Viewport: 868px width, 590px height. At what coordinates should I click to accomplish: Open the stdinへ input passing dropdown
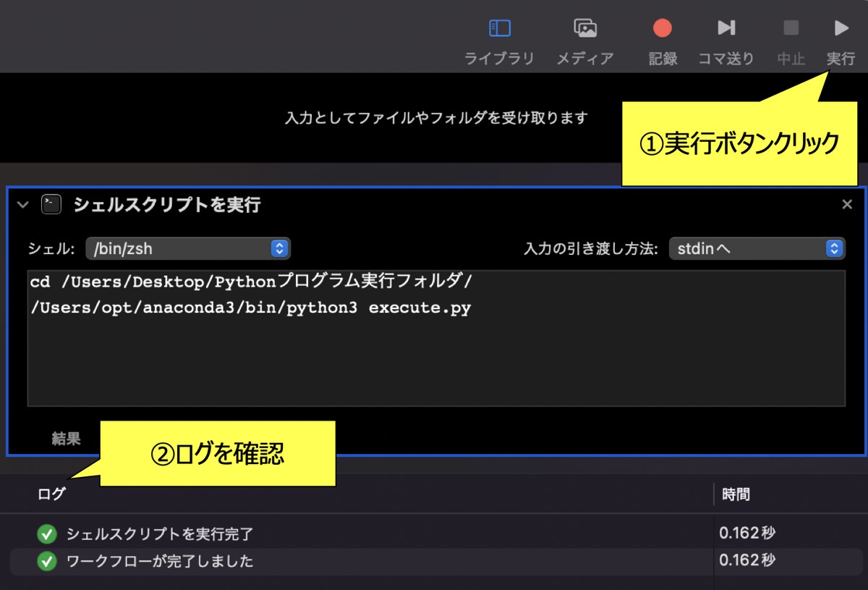pos(756,248)
